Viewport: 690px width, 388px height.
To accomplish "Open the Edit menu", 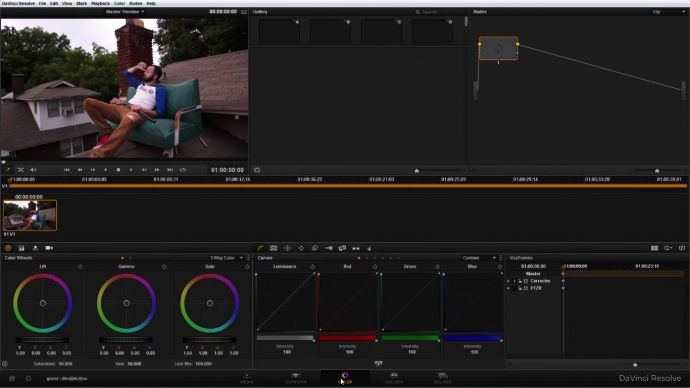I will click(54, 3).
